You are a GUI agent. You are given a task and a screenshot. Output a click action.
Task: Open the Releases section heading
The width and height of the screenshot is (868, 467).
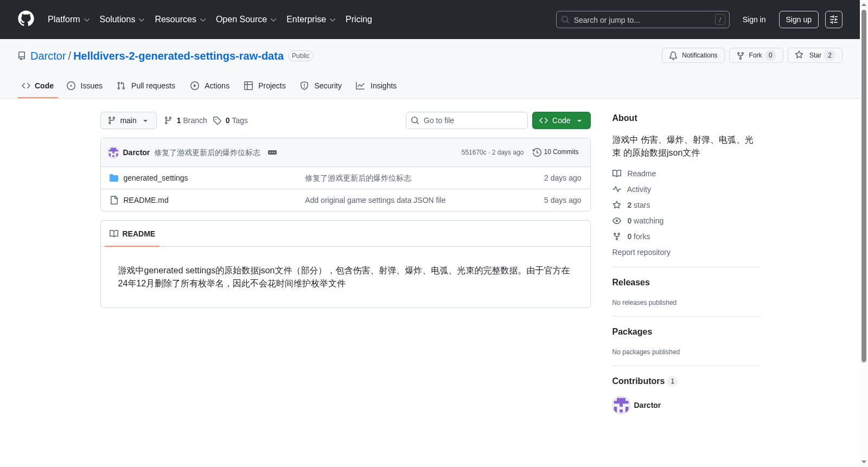[631, 282]
